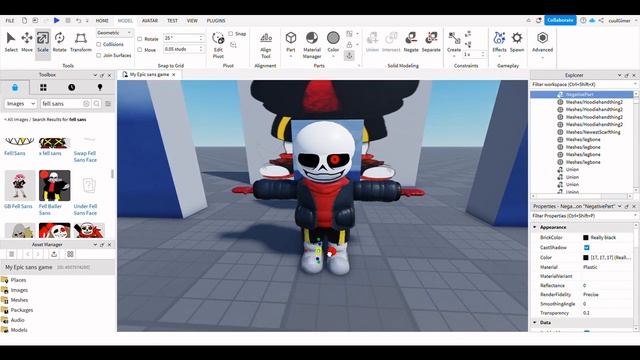Open the FILE menu

pyautogui.click(x=10, y=20)
